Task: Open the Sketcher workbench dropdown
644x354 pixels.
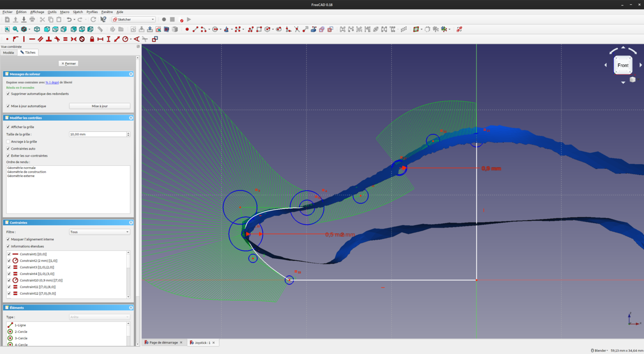Action: pos(133,20)
